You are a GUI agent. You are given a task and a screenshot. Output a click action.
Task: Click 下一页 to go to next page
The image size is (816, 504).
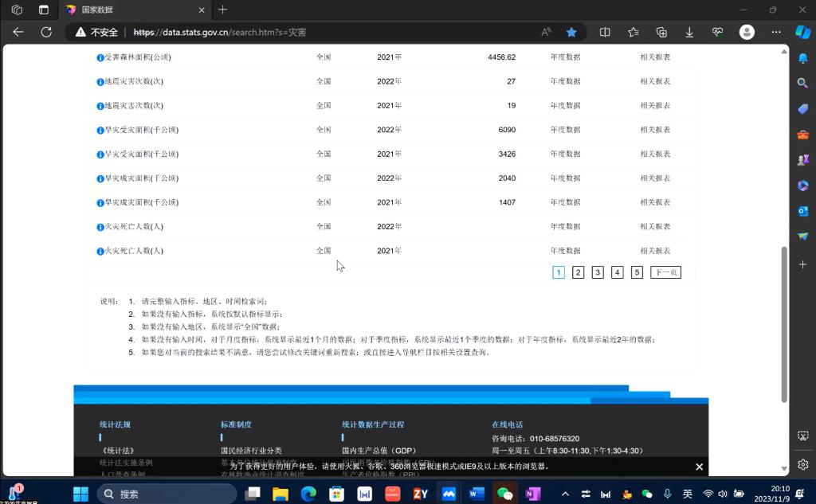coord(665,272)
